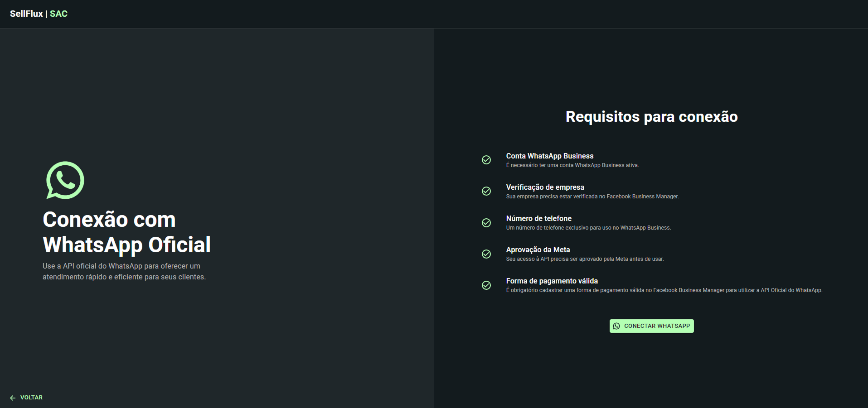The height and width of the screenshot is (408, 868).
Task: Click check icon beside Aprovação da Meta
Action: [486, 254]
